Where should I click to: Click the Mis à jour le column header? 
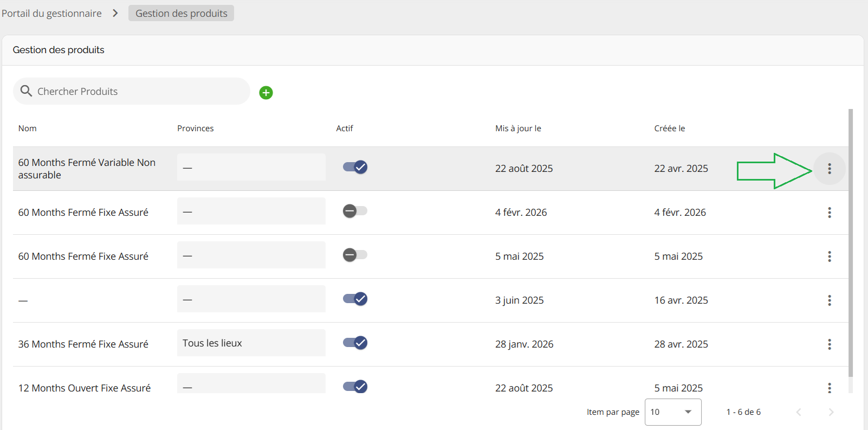[518, 129]
